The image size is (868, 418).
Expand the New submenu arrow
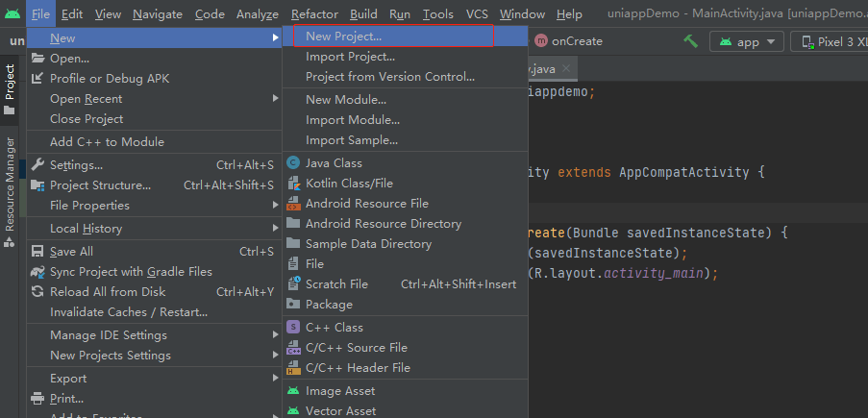click(276, 38)
